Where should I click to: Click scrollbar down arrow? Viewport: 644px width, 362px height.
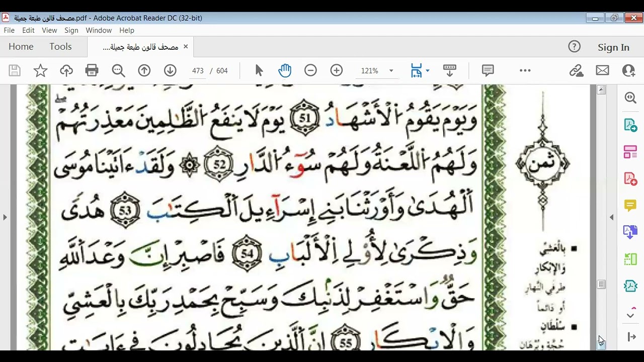[x=601, y=344]
